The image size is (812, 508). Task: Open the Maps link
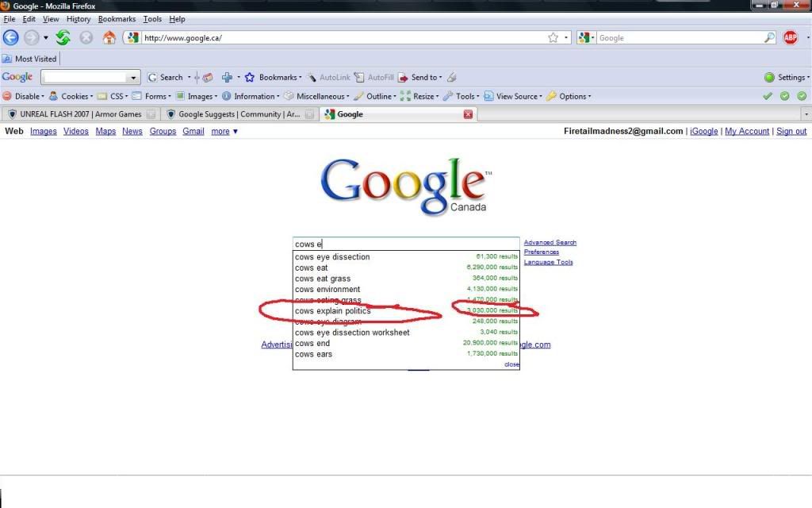(105, 131)
